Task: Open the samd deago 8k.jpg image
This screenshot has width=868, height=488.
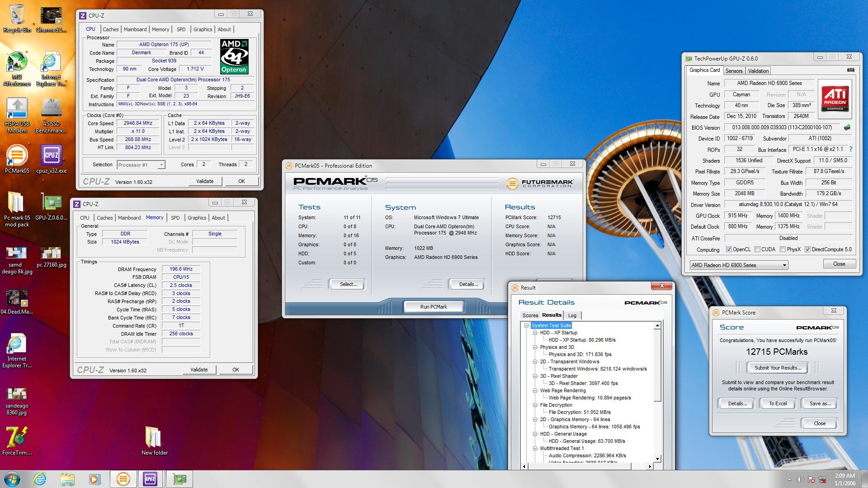Action: [x=17, y=260]
